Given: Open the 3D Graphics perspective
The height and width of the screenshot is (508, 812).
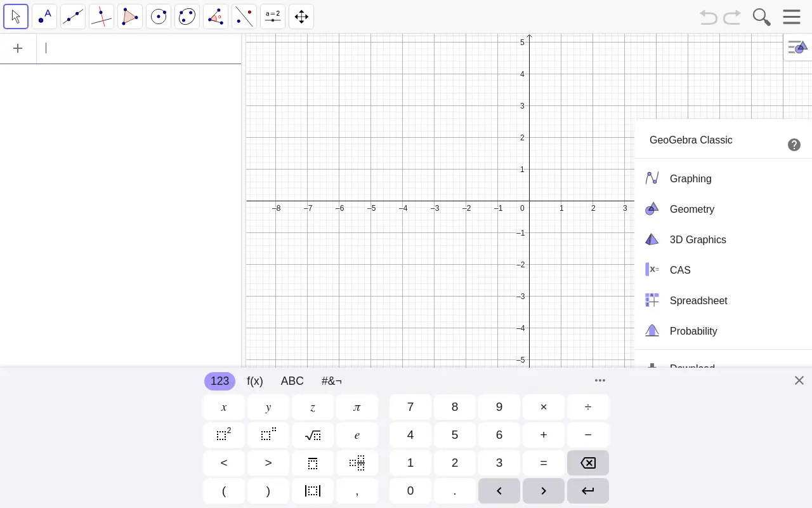Looking at the screenshot, I should (723, 239).
